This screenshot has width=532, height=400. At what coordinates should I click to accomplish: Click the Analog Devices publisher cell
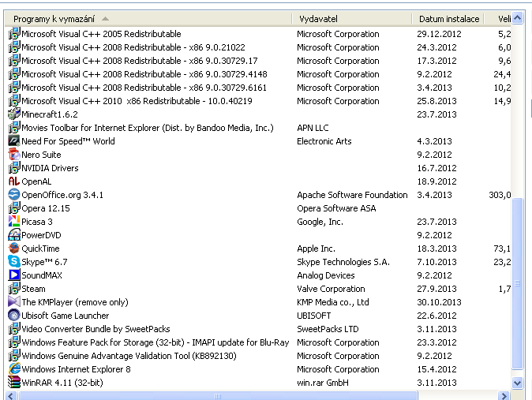pyautogui.click(x=325, y=275)
